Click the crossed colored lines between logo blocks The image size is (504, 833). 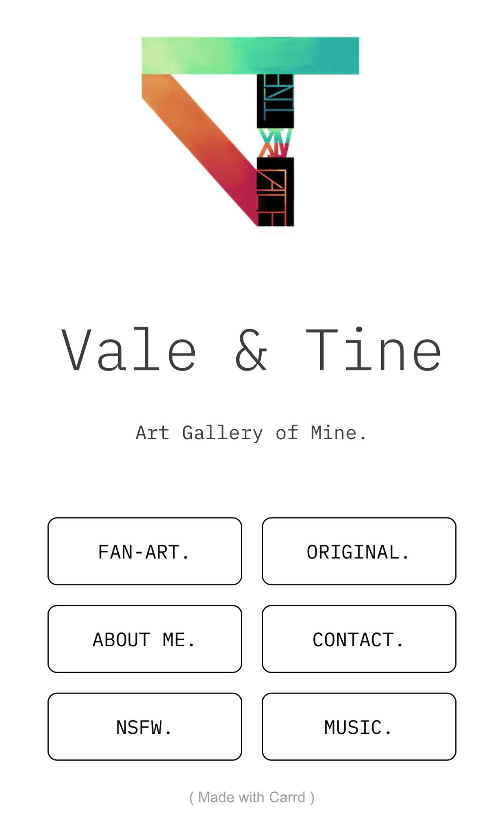[275, 143]
